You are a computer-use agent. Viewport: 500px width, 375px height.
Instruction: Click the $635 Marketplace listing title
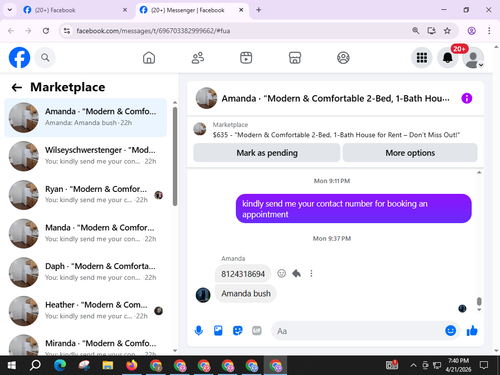[x=336, y=135]
